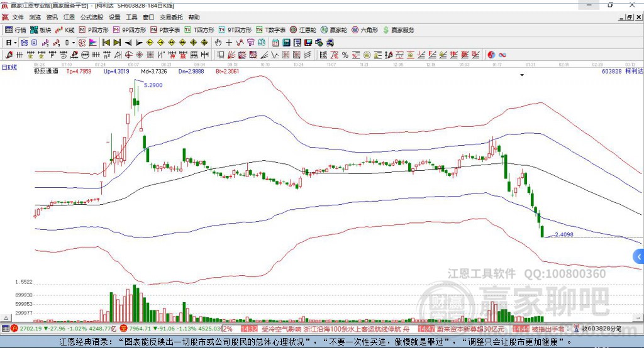Open the 资讯 menu
Screen dimensions: 644x348
pos(52,17)
